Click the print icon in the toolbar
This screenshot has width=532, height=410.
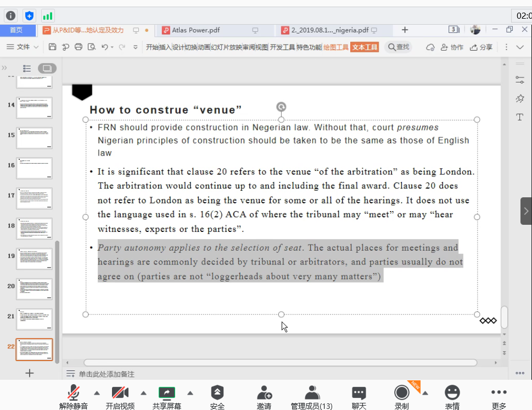pos(78,47)
